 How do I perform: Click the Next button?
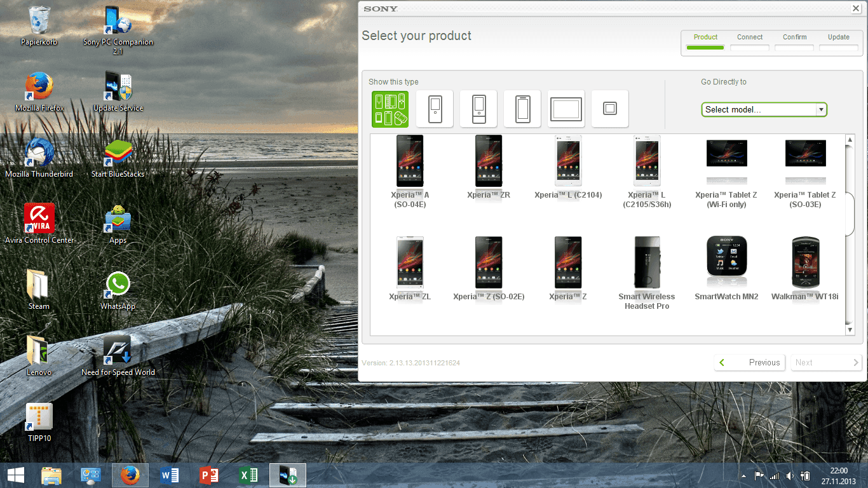[826, 362]
